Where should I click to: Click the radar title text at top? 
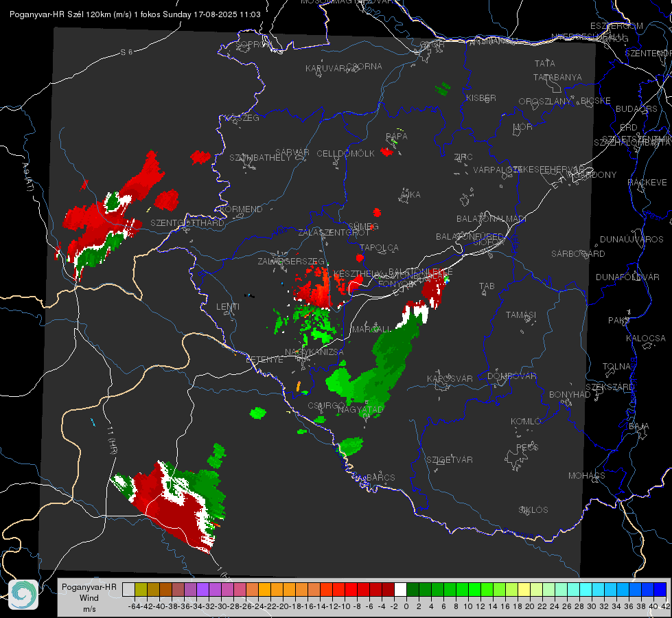[x=135, y=14]
